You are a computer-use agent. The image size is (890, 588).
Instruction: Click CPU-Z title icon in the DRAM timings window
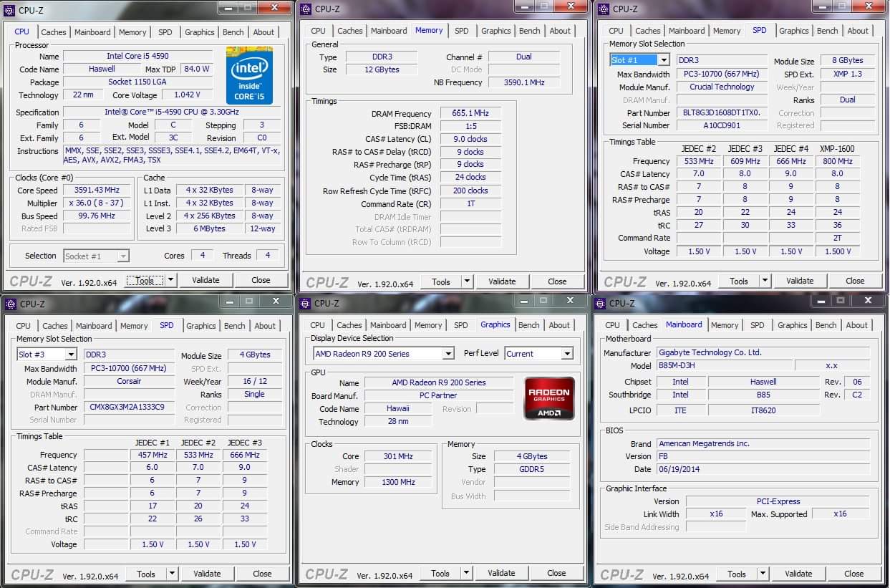pyautogui.click(x=306, y=9)
